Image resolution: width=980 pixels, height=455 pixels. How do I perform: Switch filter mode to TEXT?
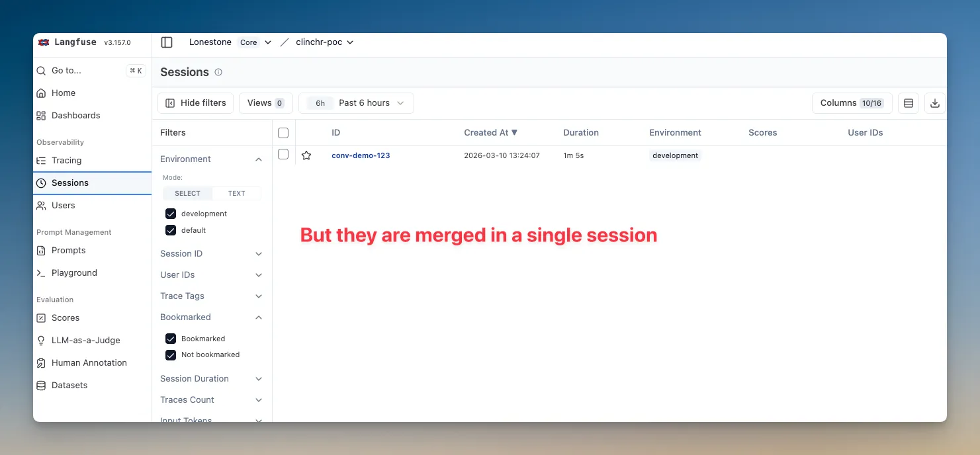236,194
